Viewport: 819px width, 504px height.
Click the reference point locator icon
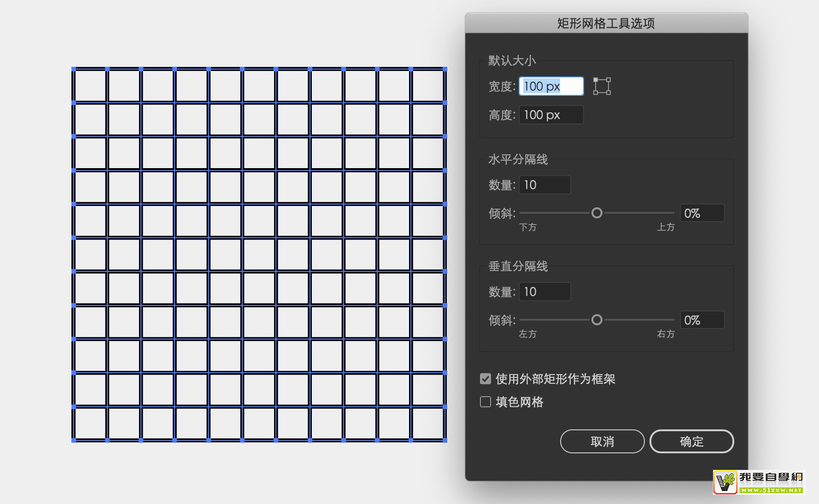602,86
